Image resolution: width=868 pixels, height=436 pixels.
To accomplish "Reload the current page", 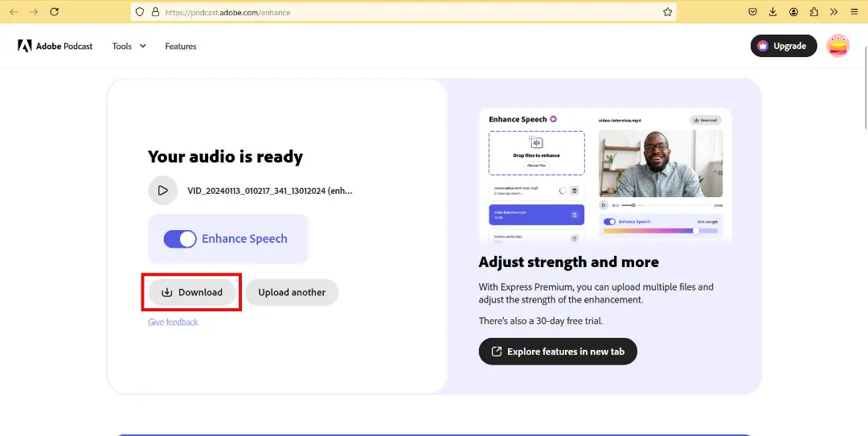I will coord(55,11).
